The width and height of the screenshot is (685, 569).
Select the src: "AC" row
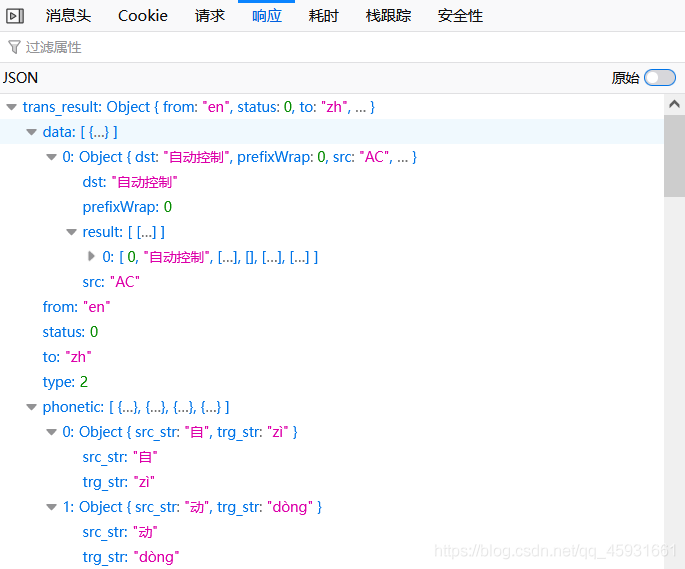coord(332,282)
